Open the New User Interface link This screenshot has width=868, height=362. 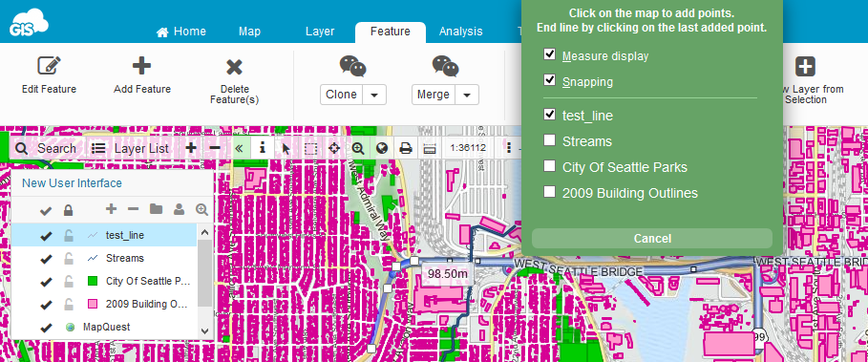[x=72, y=183]
